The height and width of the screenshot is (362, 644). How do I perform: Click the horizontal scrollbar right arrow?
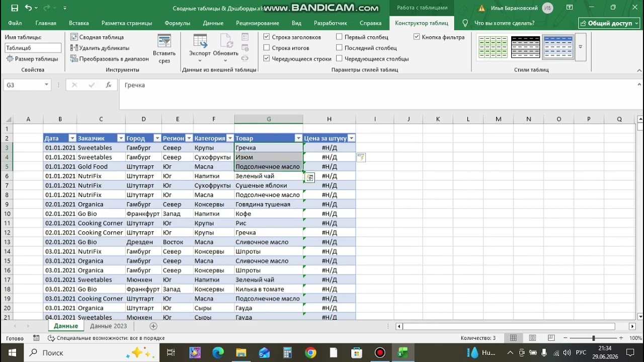[632, 326]
